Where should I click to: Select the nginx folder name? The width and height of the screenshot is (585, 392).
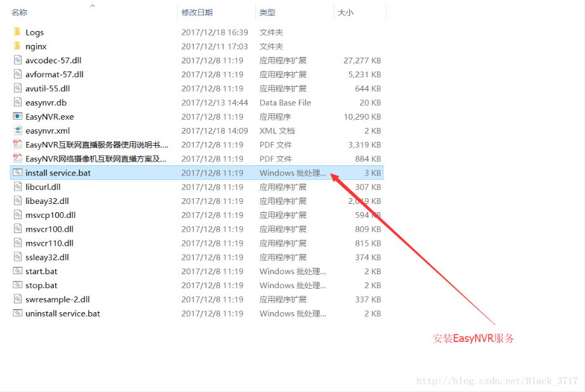pyautogui.click(x=36, y=47)
